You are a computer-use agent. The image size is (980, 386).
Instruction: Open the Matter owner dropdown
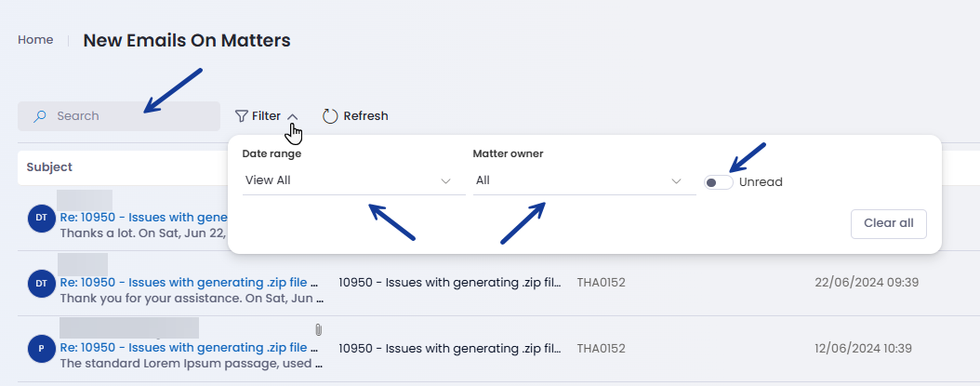click(x=578, y=180)
